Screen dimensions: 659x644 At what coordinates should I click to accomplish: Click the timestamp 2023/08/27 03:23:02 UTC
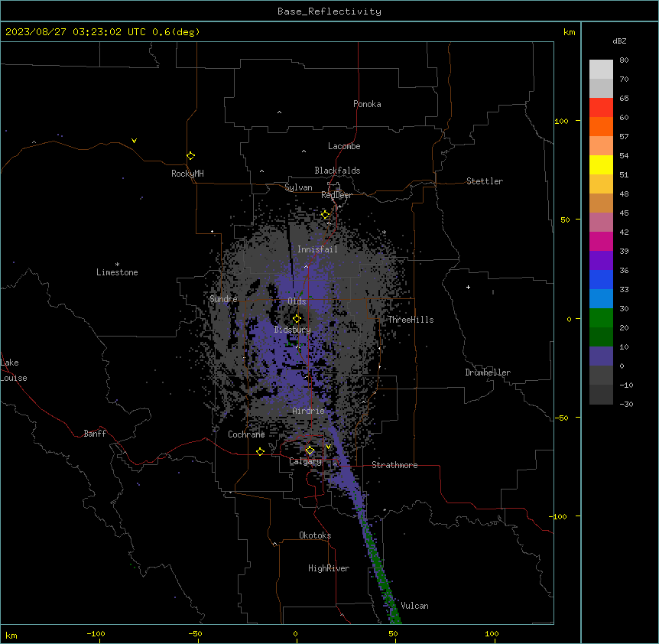coord(75,32)
